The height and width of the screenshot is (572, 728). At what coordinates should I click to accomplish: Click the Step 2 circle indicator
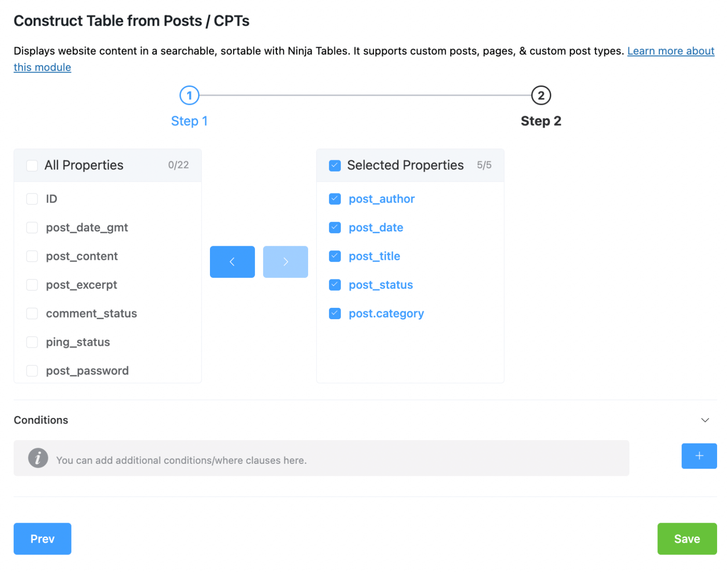click(541, 95)
